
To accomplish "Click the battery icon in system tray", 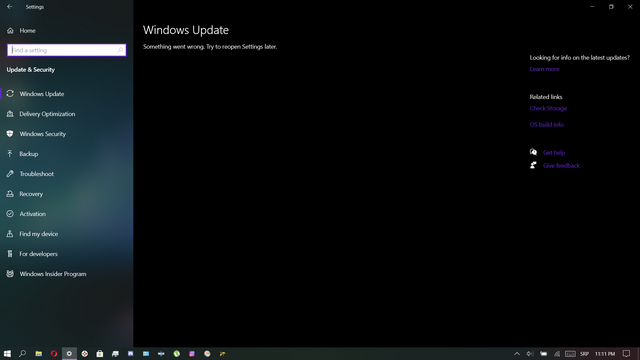I will tap(543, 354).
